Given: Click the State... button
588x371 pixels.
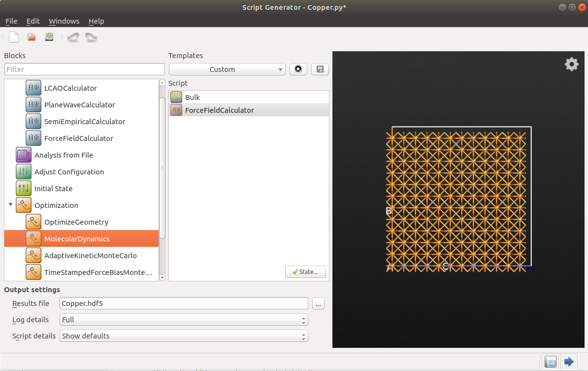Looking at the screenshot, I should tap(305, 271).
